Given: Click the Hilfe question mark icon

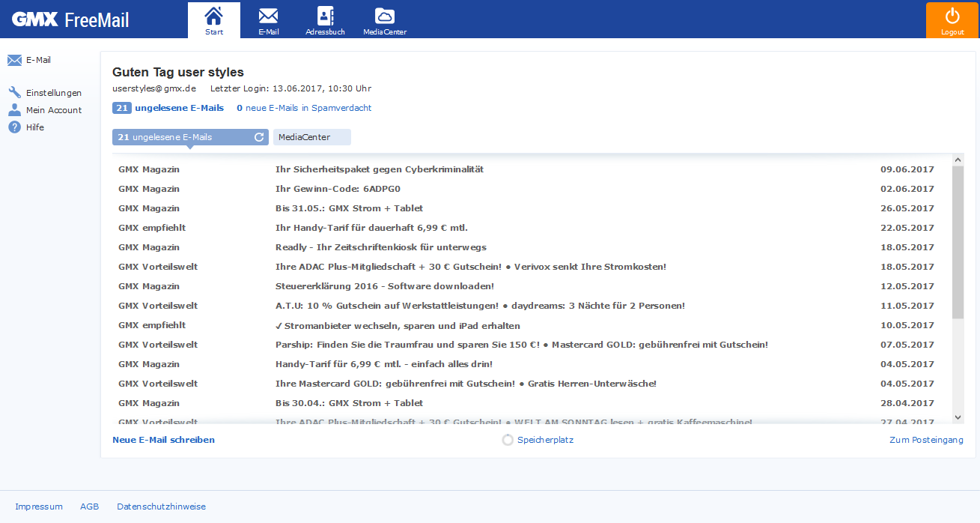Looking at the screenshot, I should (14, 127).
